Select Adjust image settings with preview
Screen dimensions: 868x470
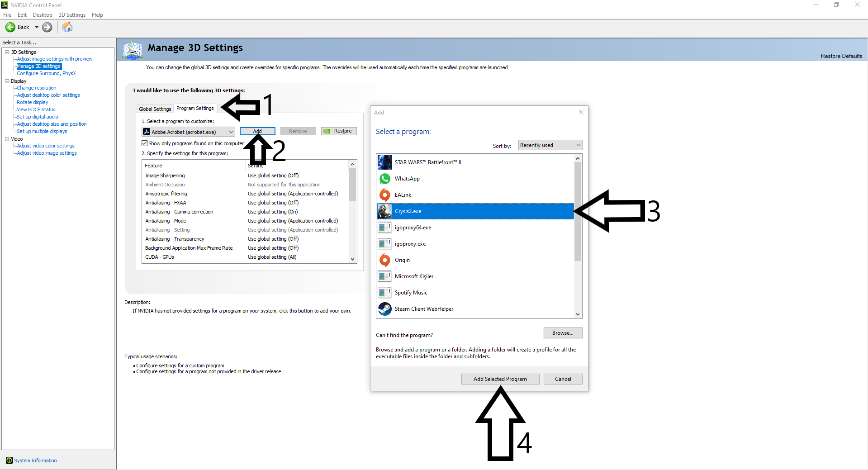pyautogui.click(x=55, y=59)
